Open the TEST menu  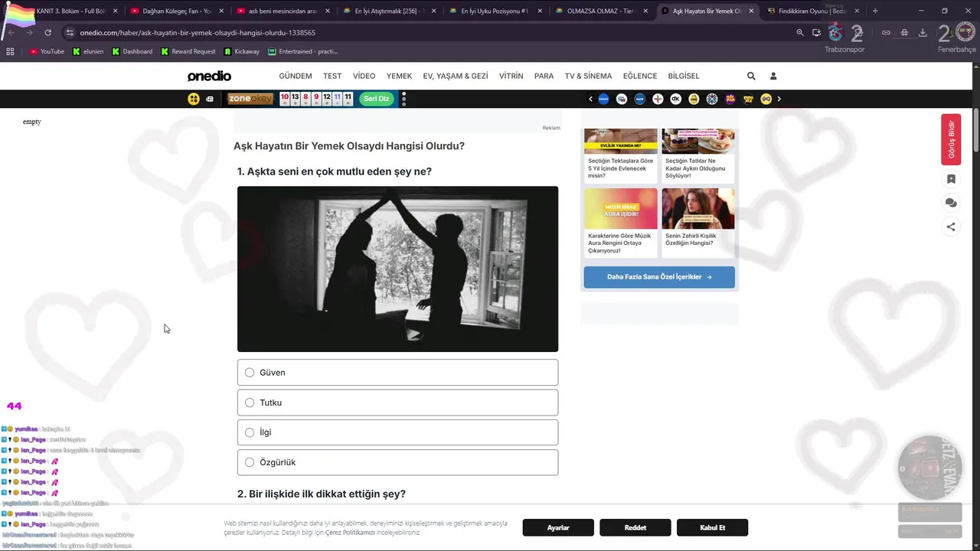pyautogui.click(x=332, y=76)
